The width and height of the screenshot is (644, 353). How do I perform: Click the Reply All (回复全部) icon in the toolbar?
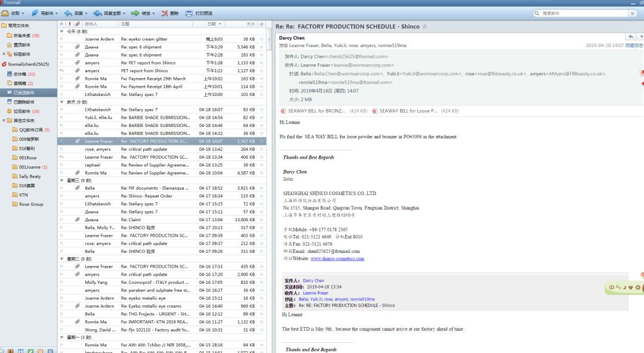98,13
